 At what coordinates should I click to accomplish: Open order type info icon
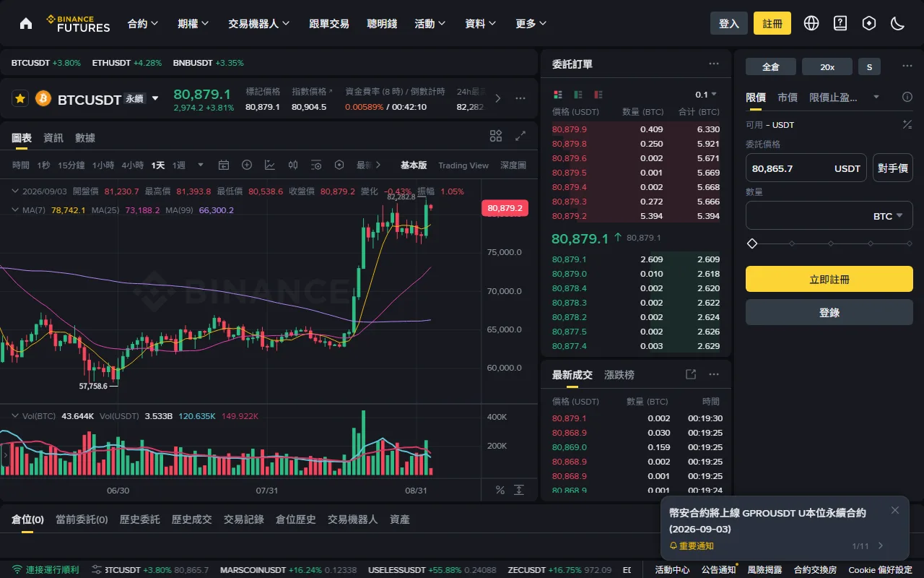[907, 97]
